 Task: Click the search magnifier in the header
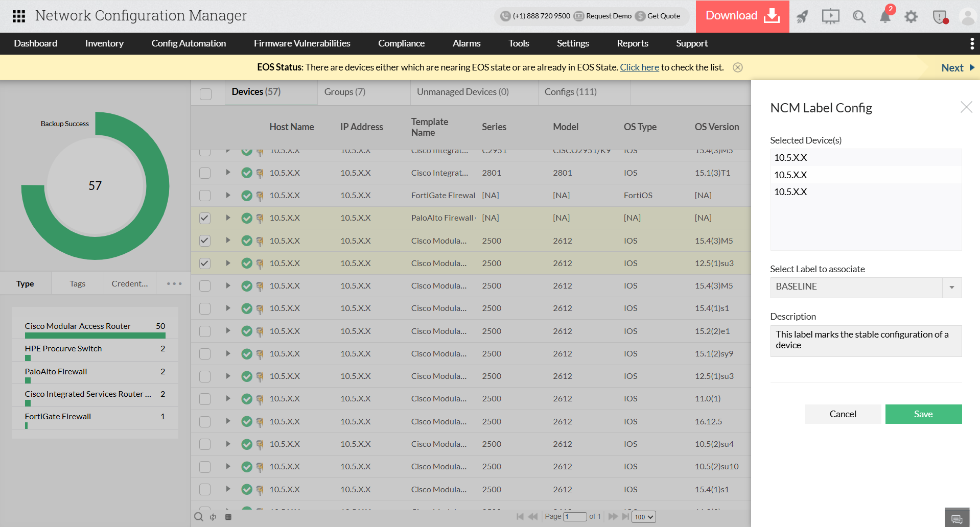859,17
